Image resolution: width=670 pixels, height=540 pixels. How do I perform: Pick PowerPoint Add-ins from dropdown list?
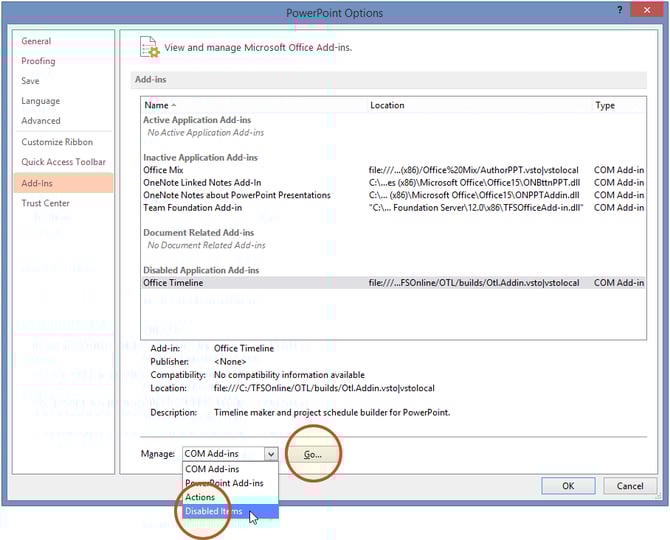coord(224,483)
